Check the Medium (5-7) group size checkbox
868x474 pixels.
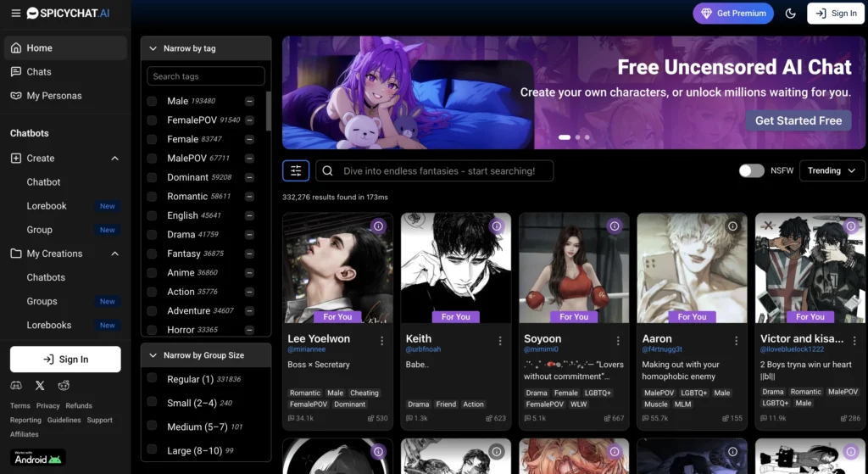152,426
